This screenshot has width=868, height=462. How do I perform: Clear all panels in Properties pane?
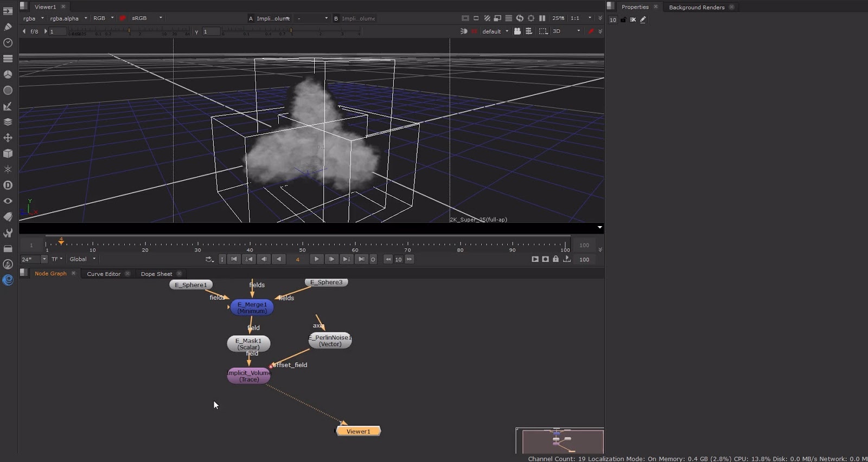633,20
